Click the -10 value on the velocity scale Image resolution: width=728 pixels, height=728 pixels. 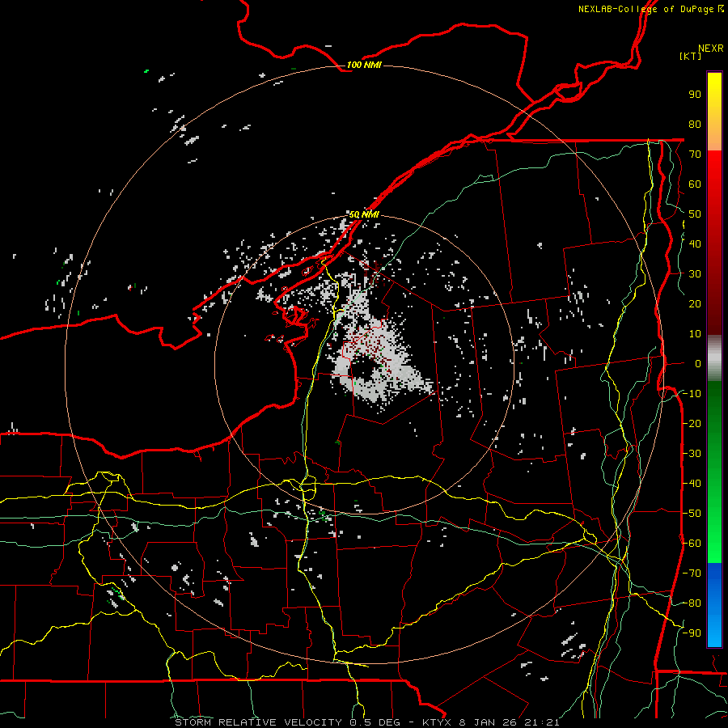click(692, 394)
